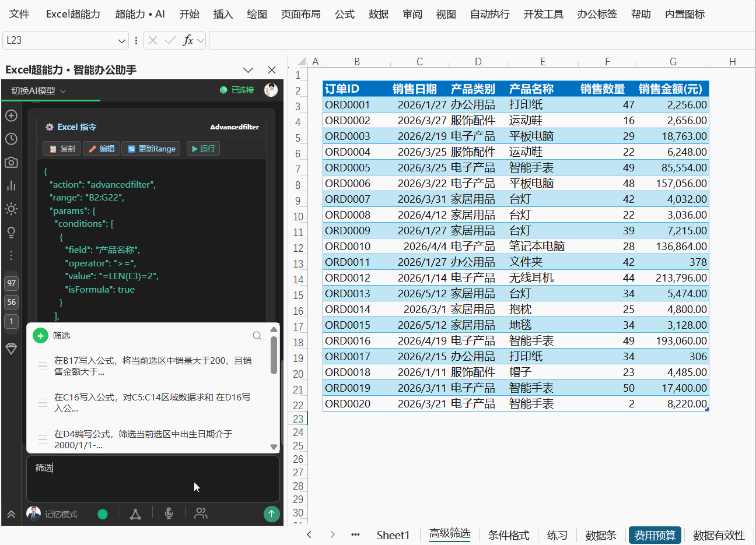Close the assistant panel
The width and height of the screenshot is (756, 545).
pyautogui.click(x=272, y=70)
